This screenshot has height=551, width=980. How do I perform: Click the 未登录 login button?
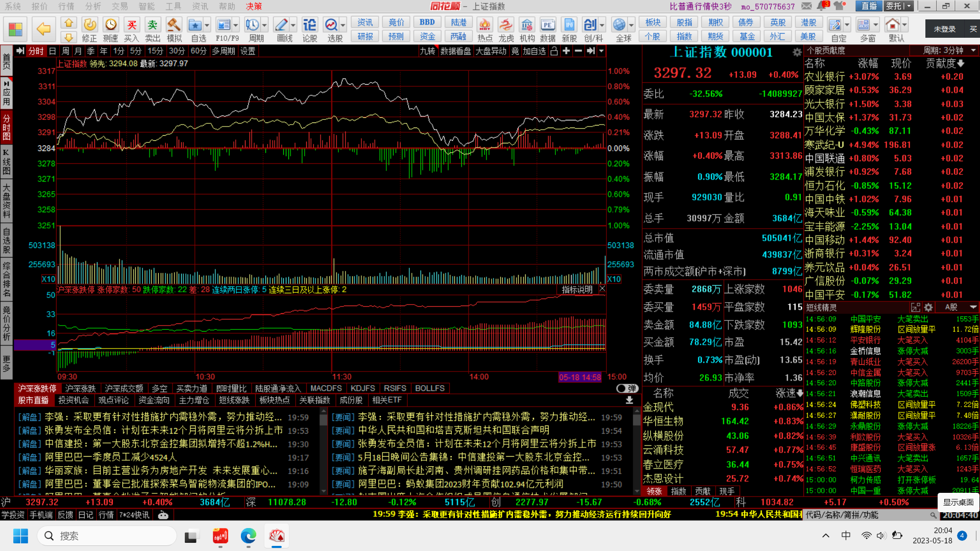[944, 29]
